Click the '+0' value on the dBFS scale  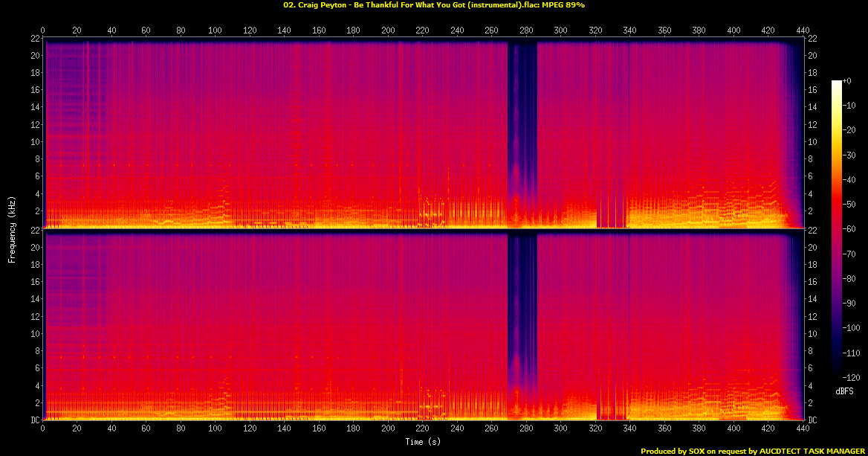pyautogui.click(x=847, y=81)
